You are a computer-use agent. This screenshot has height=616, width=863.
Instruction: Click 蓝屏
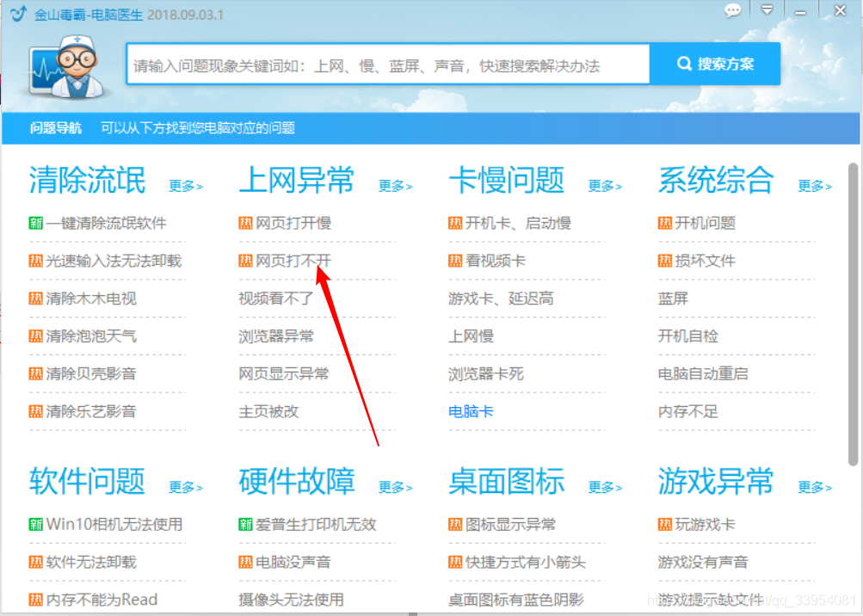[x=673, y=299]
